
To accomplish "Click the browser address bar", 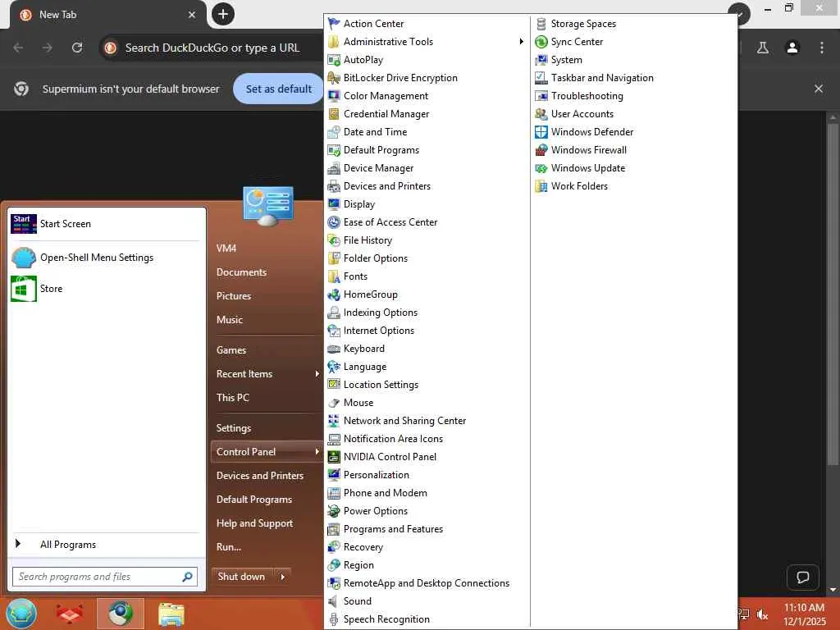I will click(x=212, y=48).
